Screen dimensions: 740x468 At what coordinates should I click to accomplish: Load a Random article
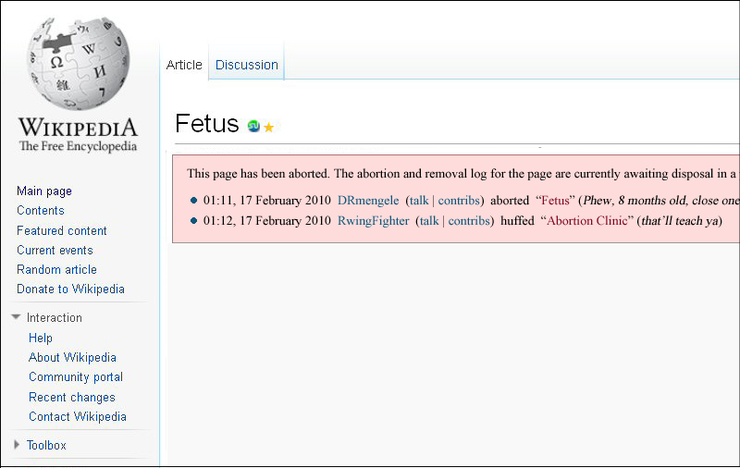point(57,269)
